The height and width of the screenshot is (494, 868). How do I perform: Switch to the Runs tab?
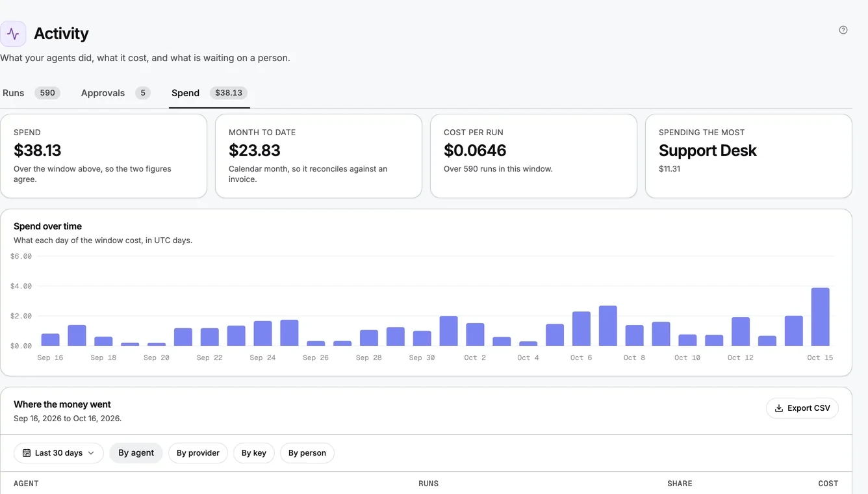(x=31, y=93)
